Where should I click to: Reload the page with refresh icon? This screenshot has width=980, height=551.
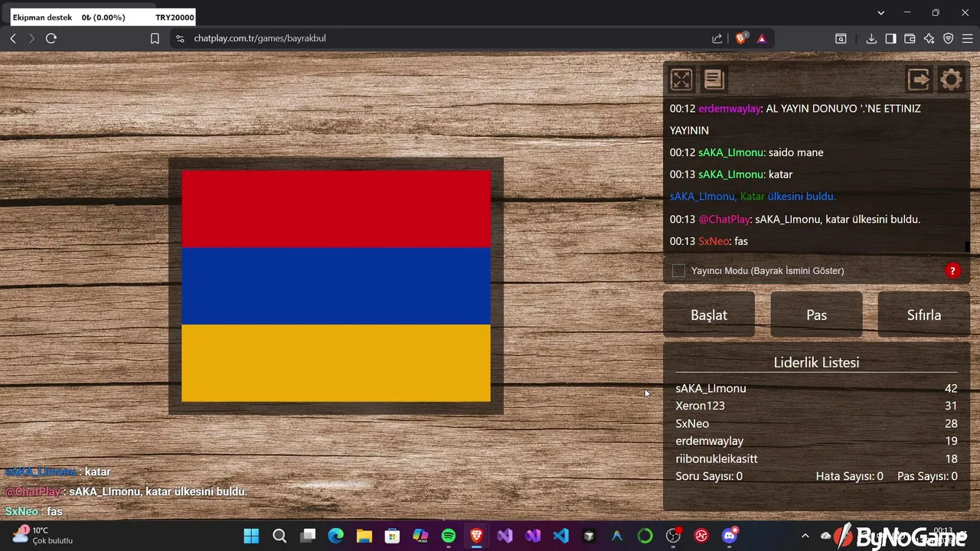click(51, 38)
